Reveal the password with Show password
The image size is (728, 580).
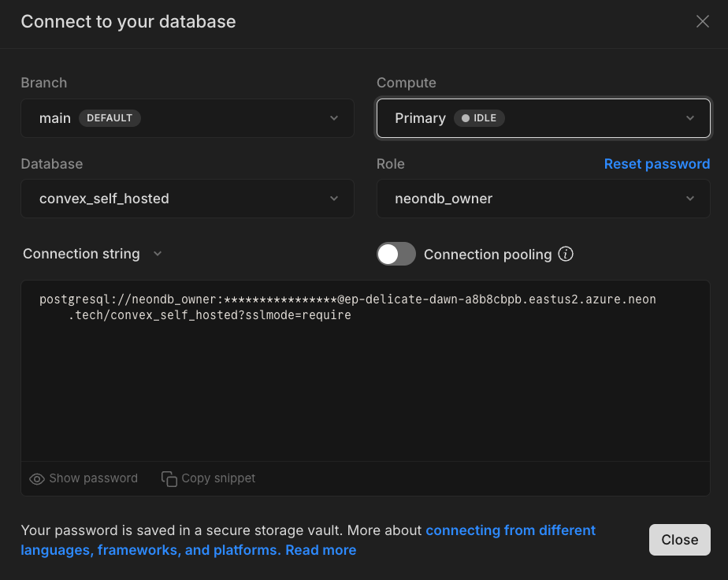point(83,478)
